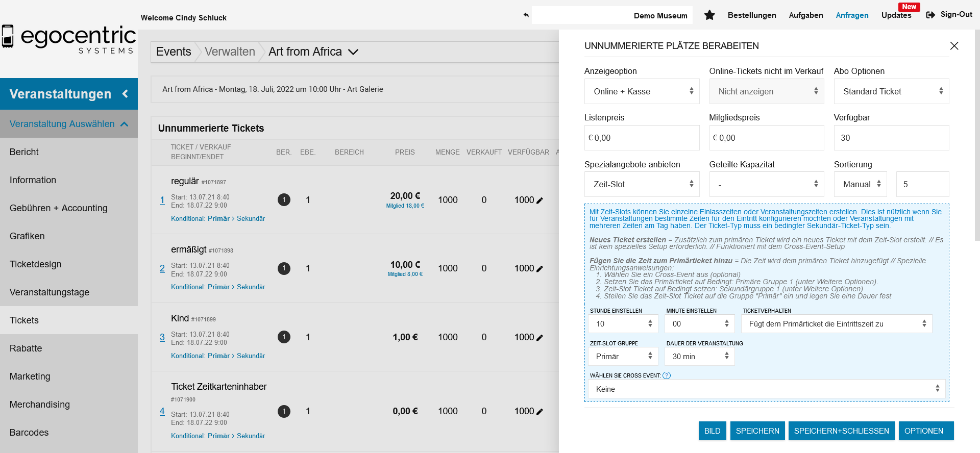Click the egocentric systems logo

pos(69,39)
